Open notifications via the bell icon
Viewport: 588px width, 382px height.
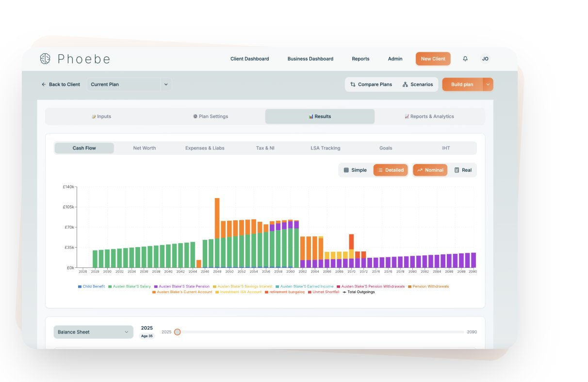465,59
